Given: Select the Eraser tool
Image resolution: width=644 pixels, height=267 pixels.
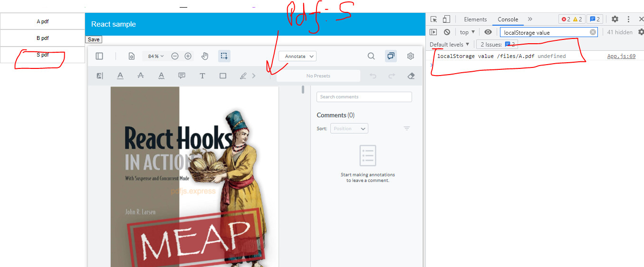Looking at the screenshot, I should (x=412, y=76).
